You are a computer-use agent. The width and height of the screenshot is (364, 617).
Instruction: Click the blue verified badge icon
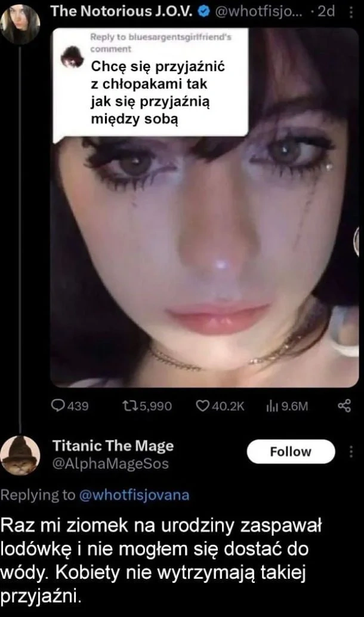pyautogui.click(x=204, y=12)
